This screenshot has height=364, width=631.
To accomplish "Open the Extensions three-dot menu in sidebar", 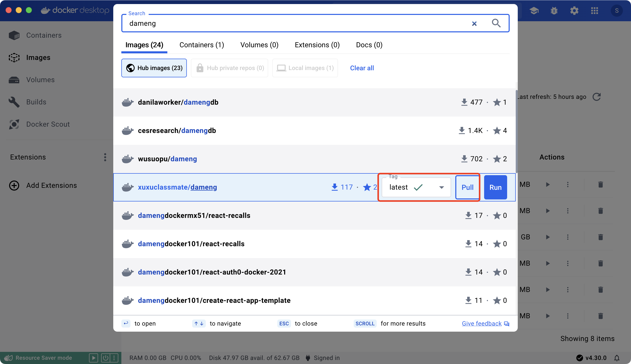I will click(x=105, y=157).
